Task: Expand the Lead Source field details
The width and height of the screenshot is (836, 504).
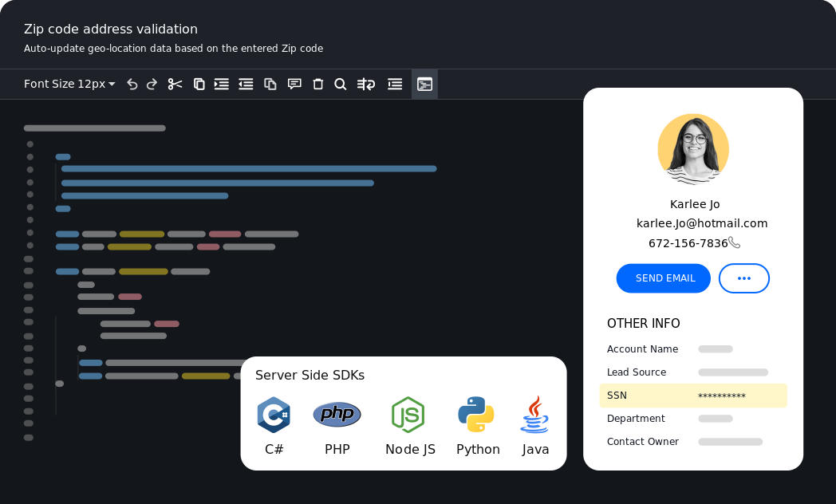Action: point(732,372)
